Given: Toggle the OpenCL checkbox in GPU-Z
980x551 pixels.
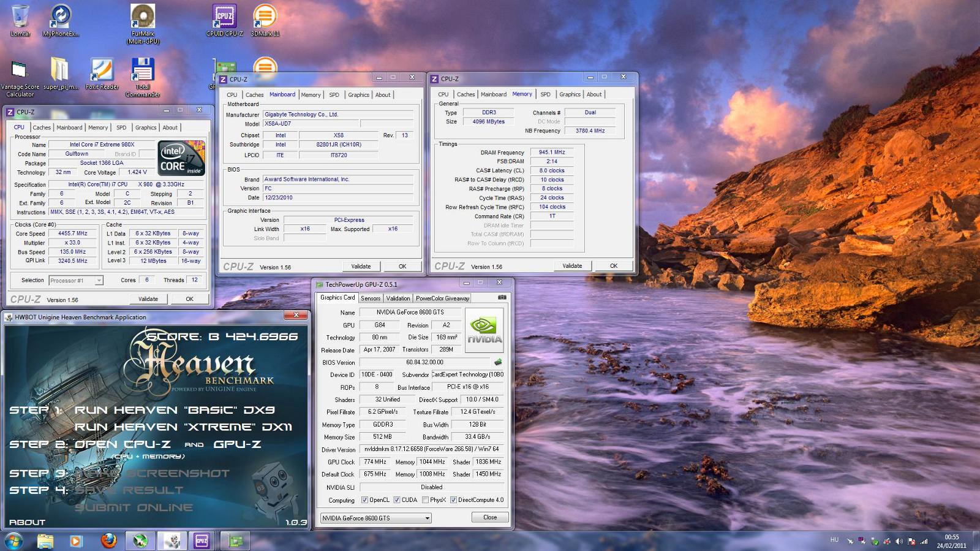Looking at the screenshot, I should coord(364,500).
